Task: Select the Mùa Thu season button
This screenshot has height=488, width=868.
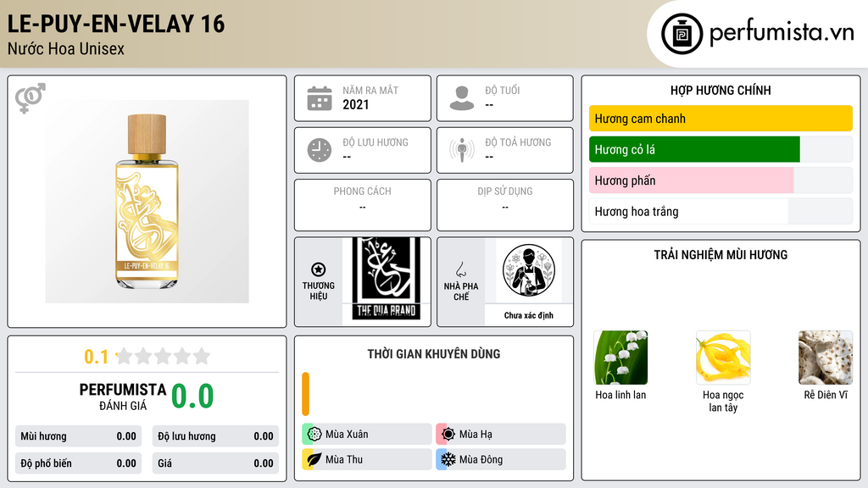Action: (367, 459)
